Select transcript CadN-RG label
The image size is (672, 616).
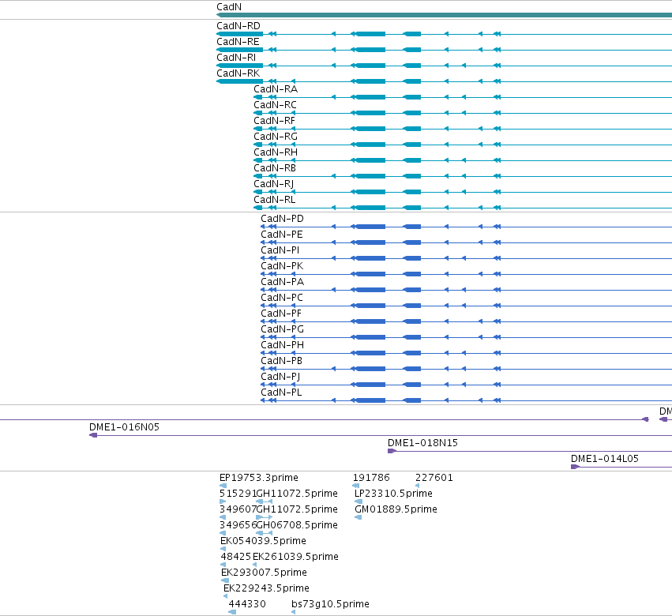click(x=276, y=137)
